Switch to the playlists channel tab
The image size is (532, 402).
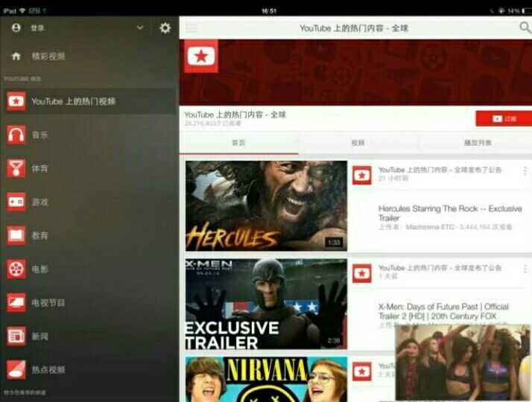(x=476, y=143)
